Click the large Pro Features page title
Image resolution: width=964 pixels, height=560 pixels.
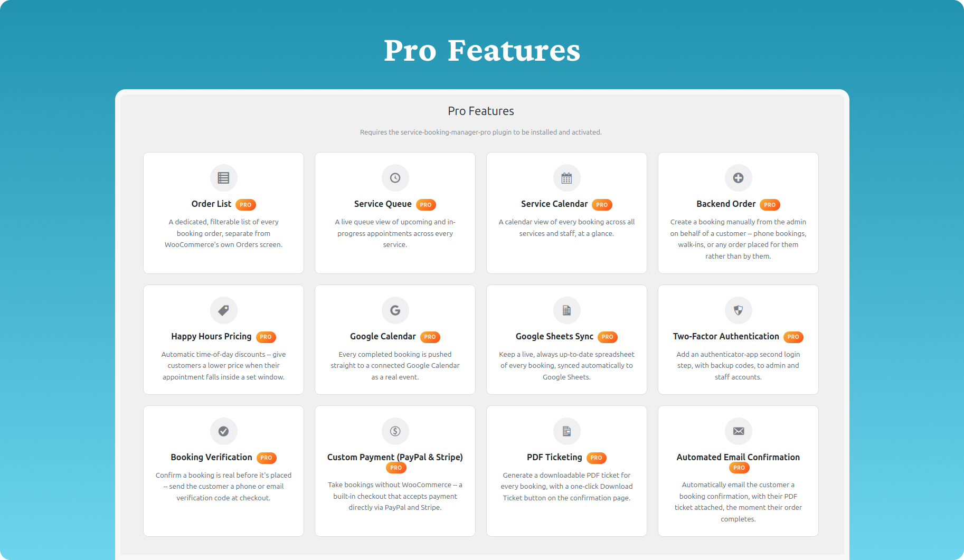[482, 51]
